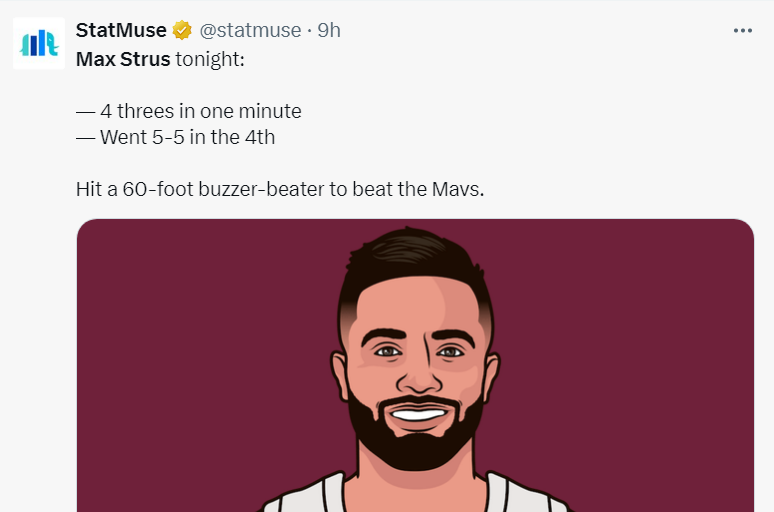Viewport: 774px width, 512px height.
Task: Click the 60-foot buzzer-beater sentence
Action: click(x=280, y=189)
